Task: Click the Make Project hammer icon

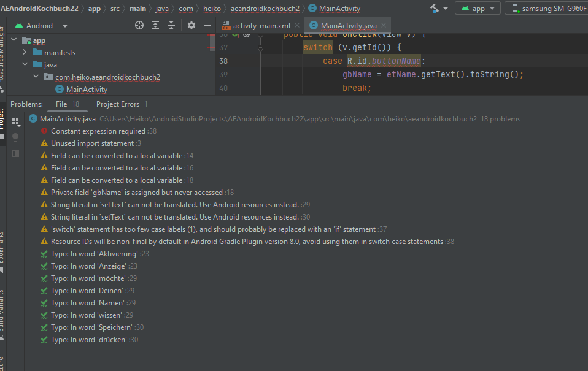Action: [x=435, y=9]
